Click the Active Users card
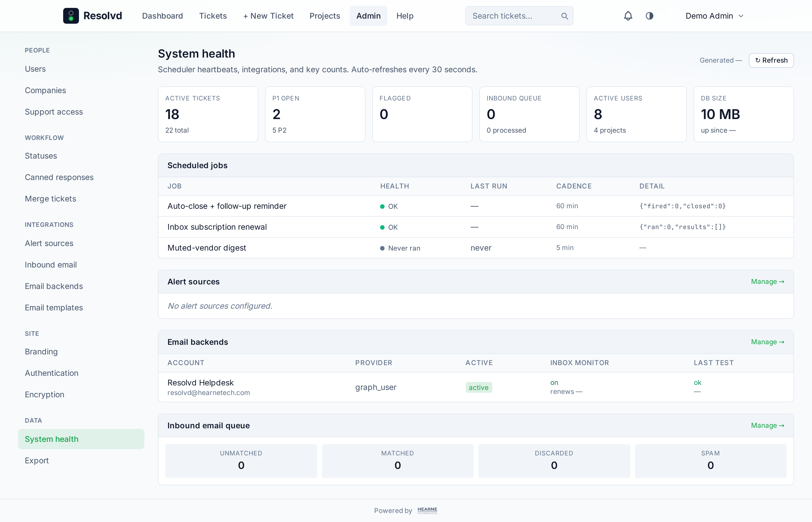The width and height of the screenshot is (812, 522). (x=636, y=114)
